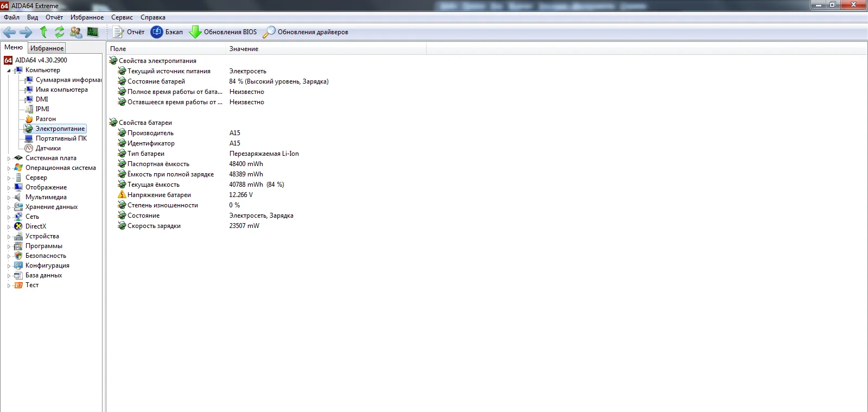Click the Refresh icon in toolbar
868x412 pixels.
59,32
